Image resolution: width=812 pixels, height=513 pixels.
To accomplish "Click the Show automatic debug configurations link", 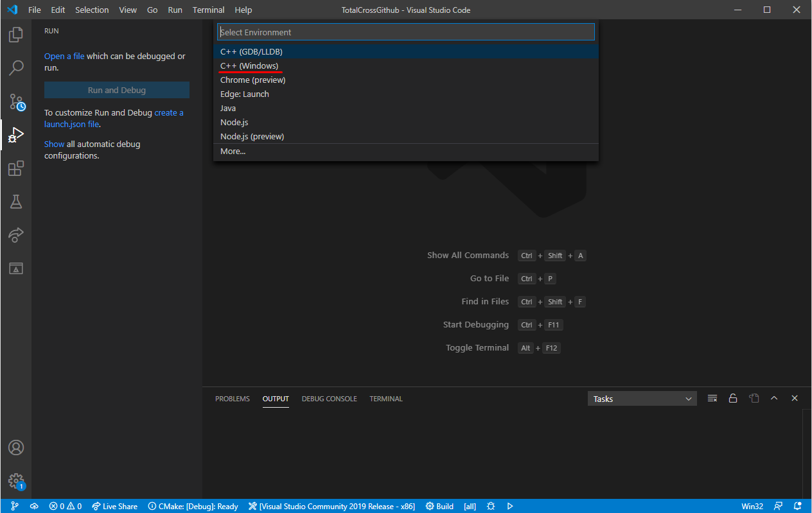I will [x=54, y=144].
